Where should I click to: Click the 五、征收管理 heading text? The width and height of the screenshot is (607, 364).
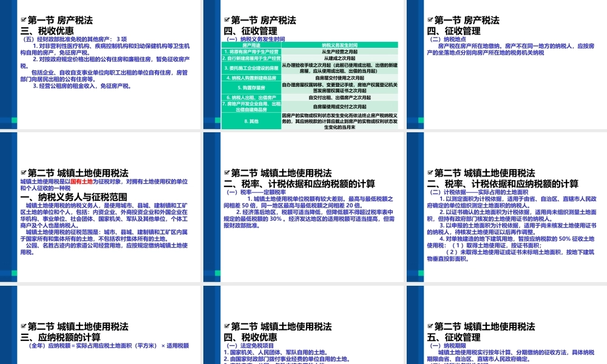(455, 336)
